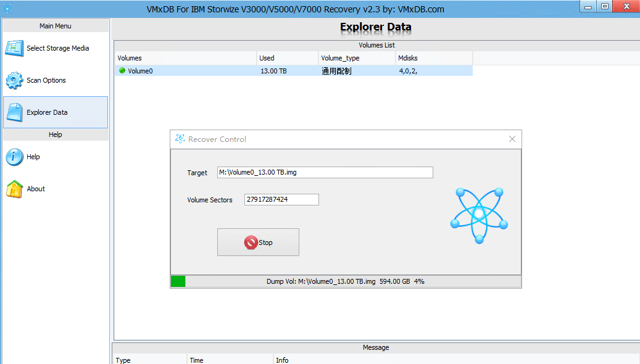Click the app logo in the title bar

[x=7, y=8]
